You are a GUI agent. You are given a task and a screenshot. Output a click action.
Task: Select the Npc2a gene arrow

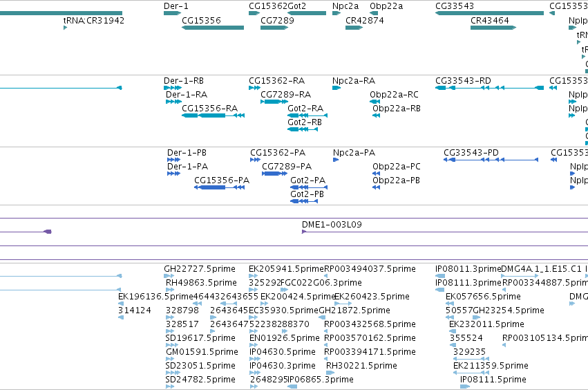pos(336,13)
